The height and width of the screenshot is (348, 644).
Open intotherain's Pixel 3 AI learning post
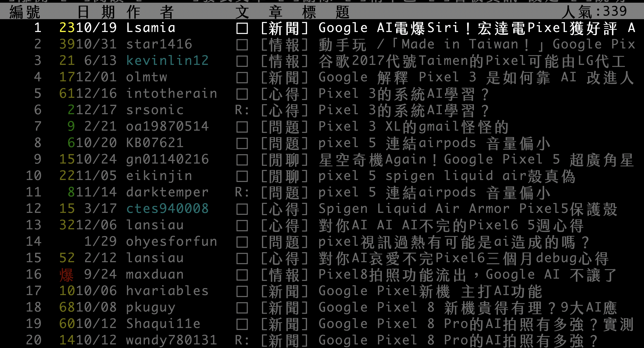[322, 94]
